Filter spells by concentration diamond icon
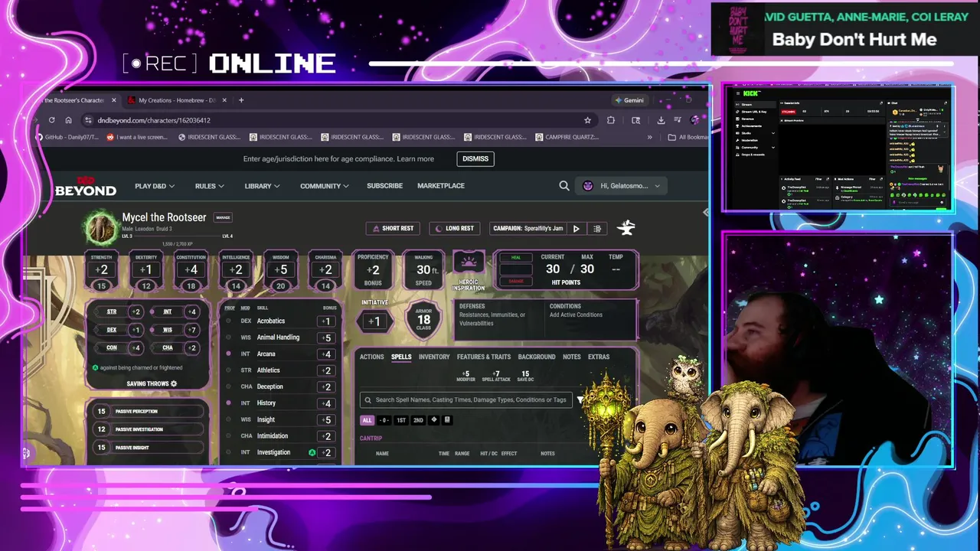980x551 pixels. click(x=434, y=419)
